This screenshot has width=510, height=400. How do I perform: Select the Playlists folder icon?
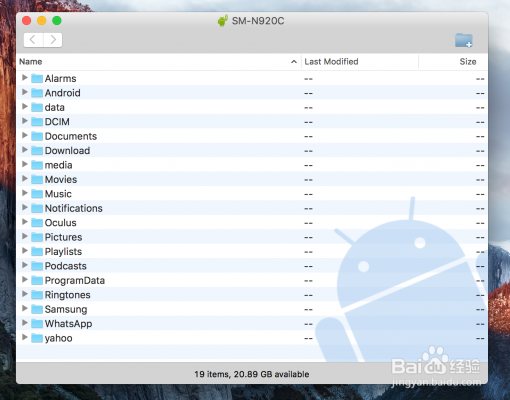[37, 251]
